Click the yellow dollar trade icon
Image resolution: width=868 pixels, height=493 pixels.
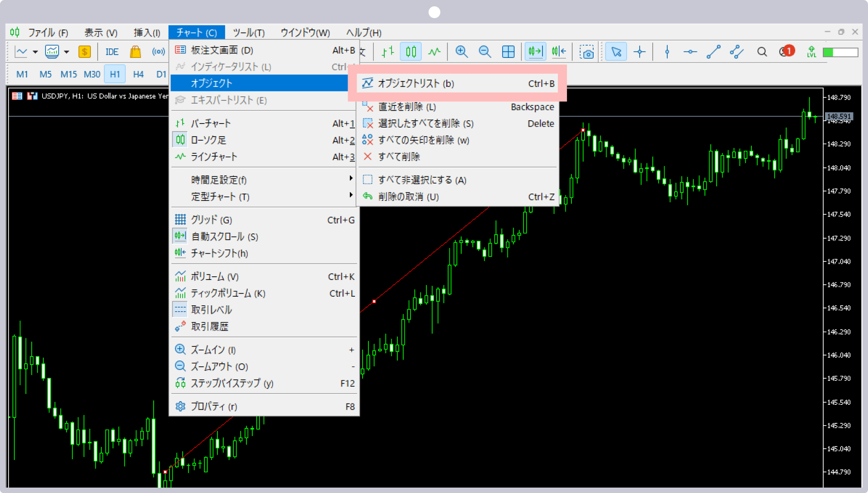point(85,52)
